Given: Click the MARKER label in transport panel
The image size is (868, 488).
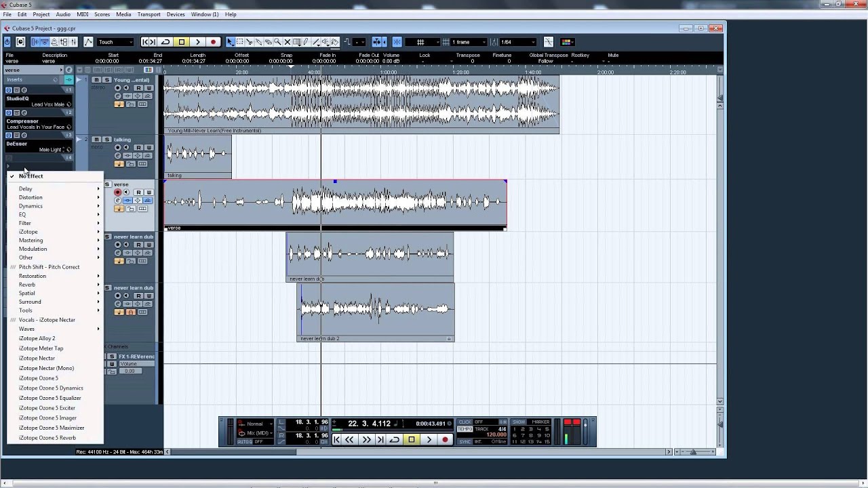Looking at the screenshot, I should click(540, 422).
